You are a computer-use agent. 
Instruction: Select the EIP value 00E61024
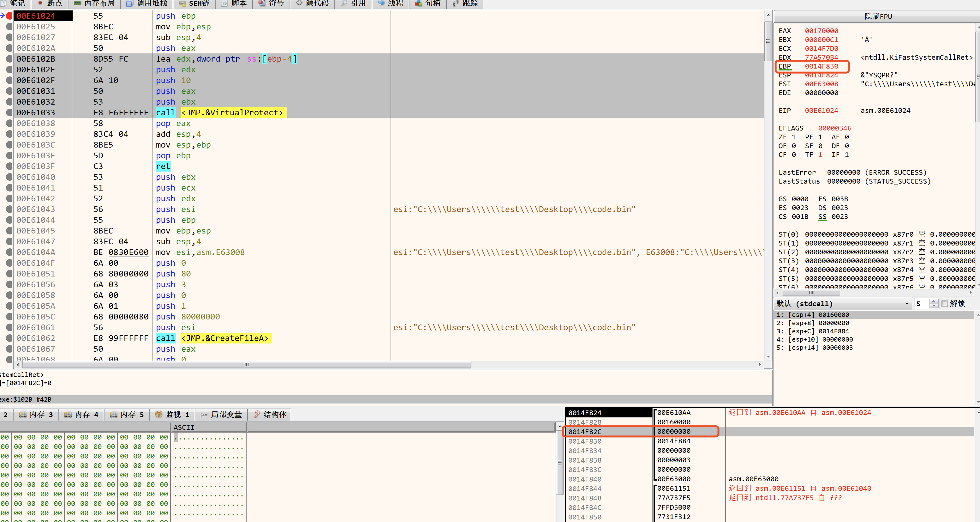click(822, 110)
